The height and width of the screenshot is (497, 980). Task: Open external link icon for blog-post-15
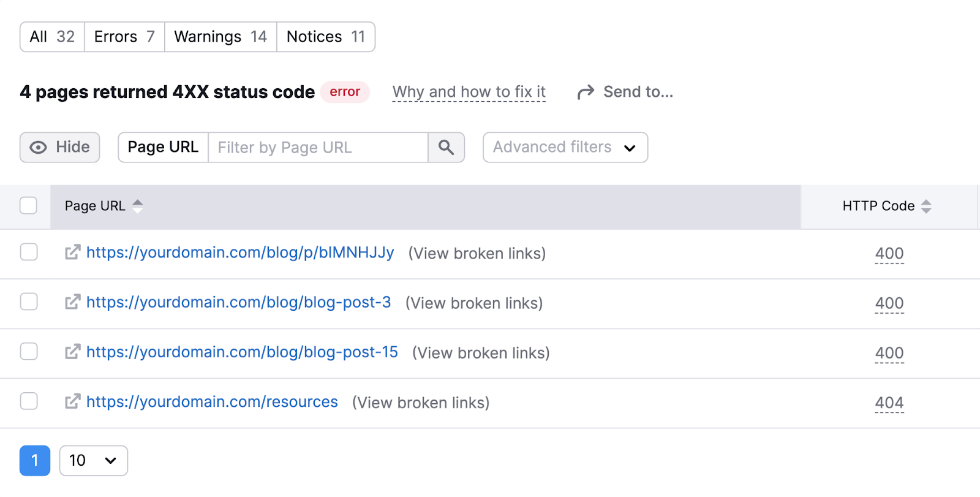[x=73, y=352]
